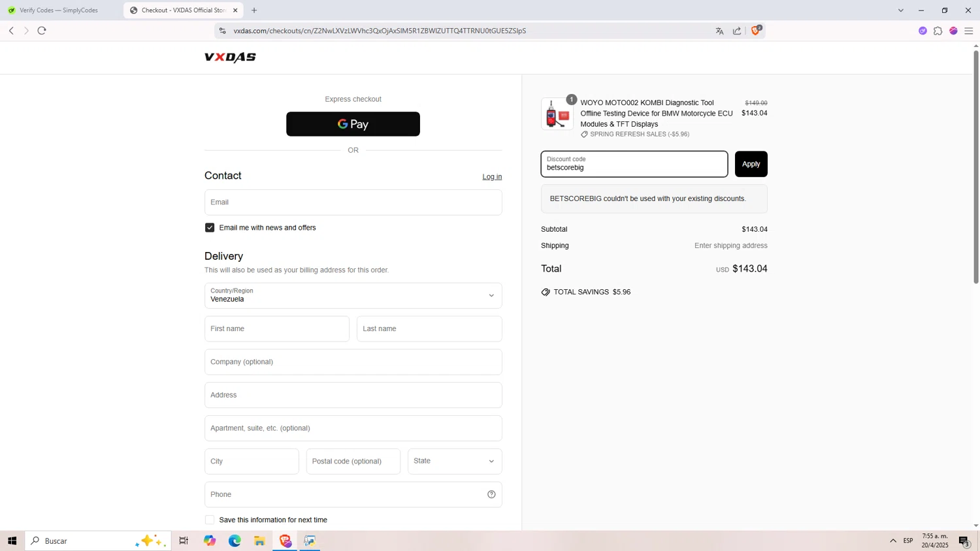
Task: Click the Address field
Action: click(x=353, y=395)
